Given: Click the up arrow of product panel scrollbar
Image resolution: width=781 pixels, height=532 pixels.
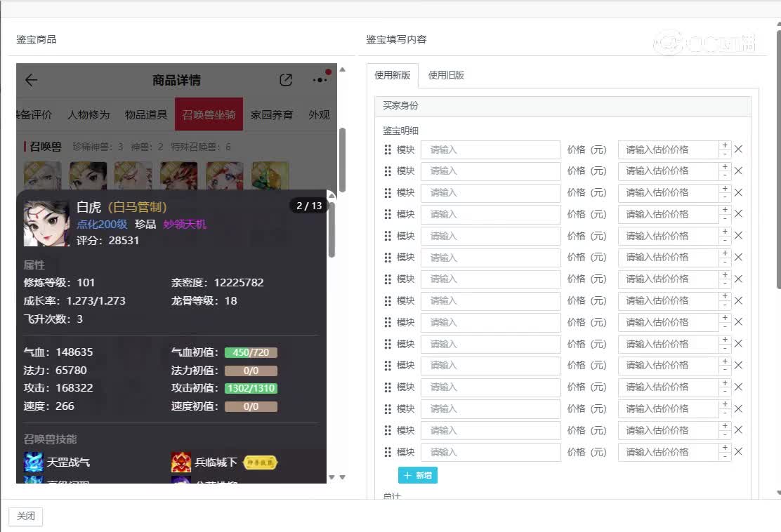Looking at the screenshot, I should 342,69.
